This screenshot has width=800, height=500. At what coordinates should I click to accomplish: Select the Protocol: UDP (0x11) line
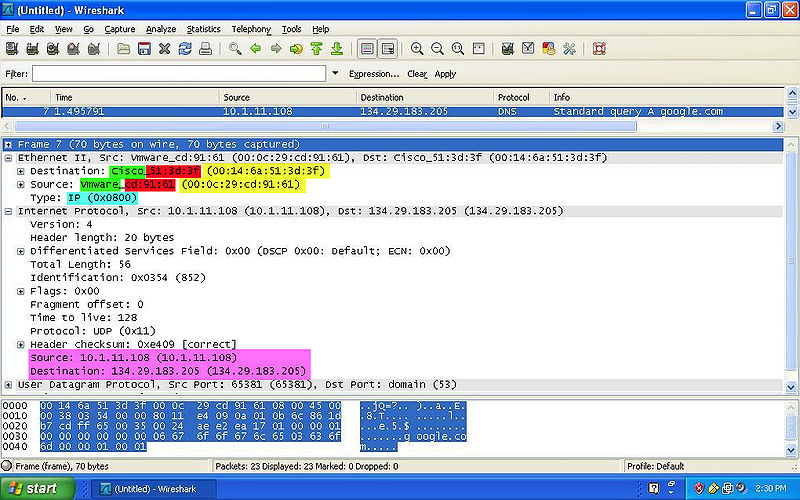click(93, 331)
